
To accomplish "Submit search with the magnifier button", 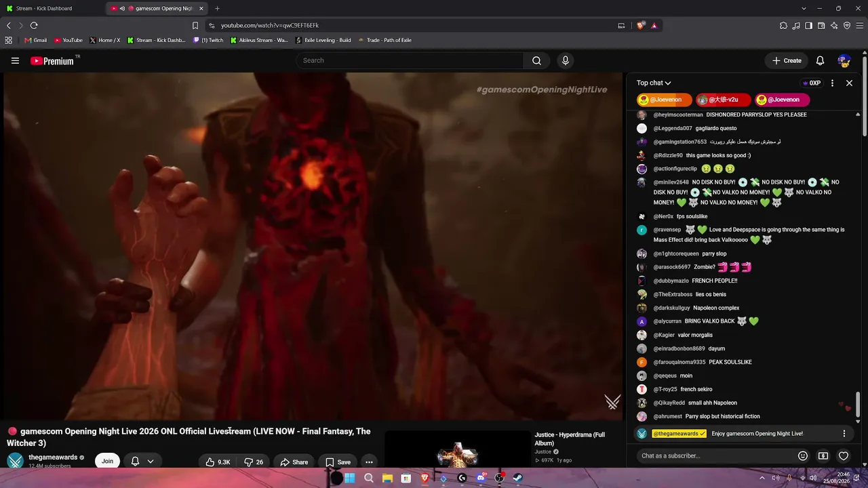I will (536, 60).
